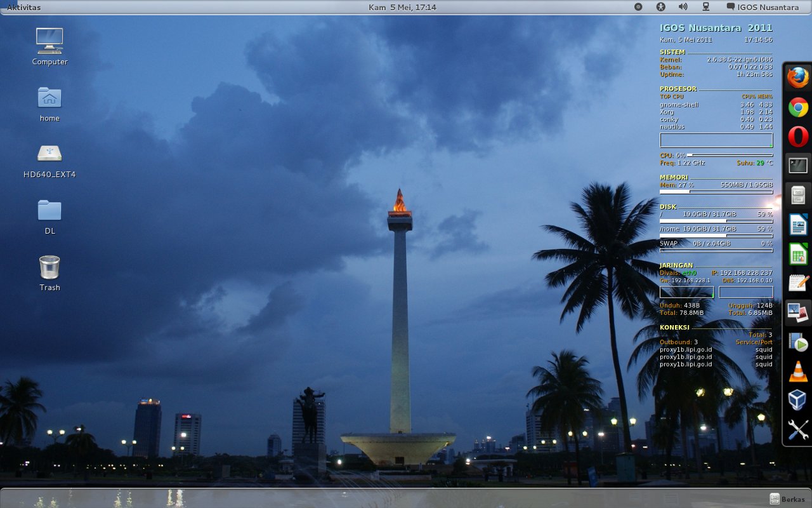Click the "JARINGAN" section heading
This screenshot has height=508, width=812.
coord(676,265)
